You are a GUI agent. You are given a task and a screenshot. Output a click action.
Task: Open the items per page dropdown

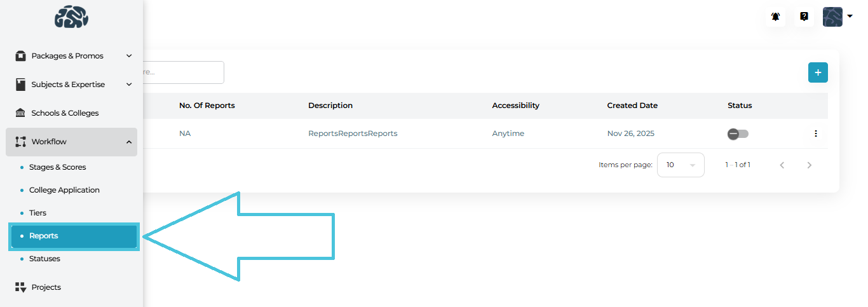tap(681, 165)
